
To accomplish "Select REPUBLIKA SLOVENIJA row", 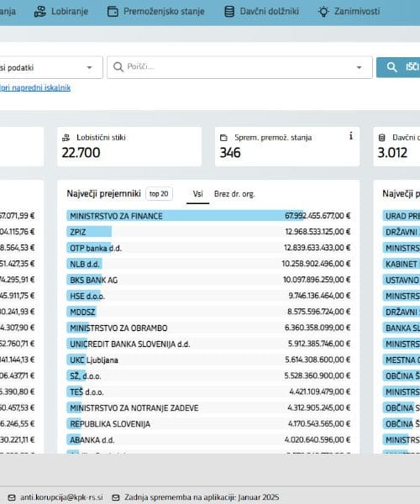I will pyautogui.click(x=208, y=423).
